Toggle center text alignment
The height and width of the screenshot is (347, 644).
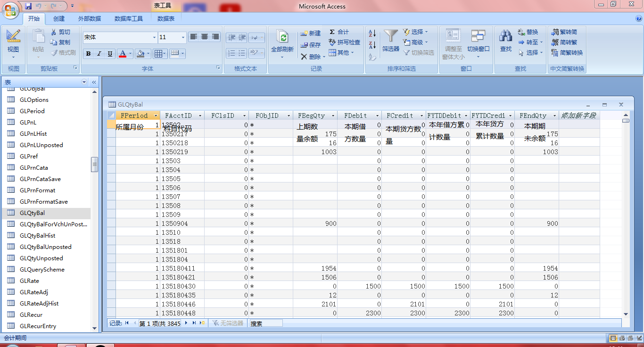tap(205, 37)
